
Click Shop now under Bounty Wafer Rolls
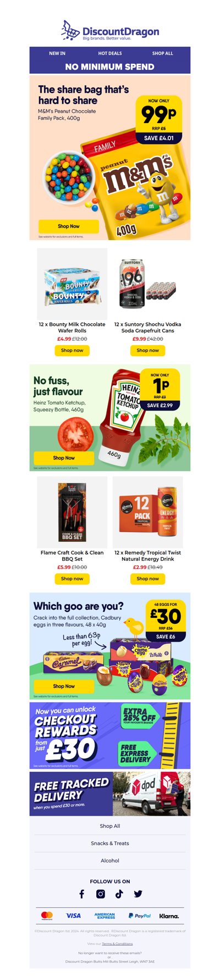click(x=72, y=350)
